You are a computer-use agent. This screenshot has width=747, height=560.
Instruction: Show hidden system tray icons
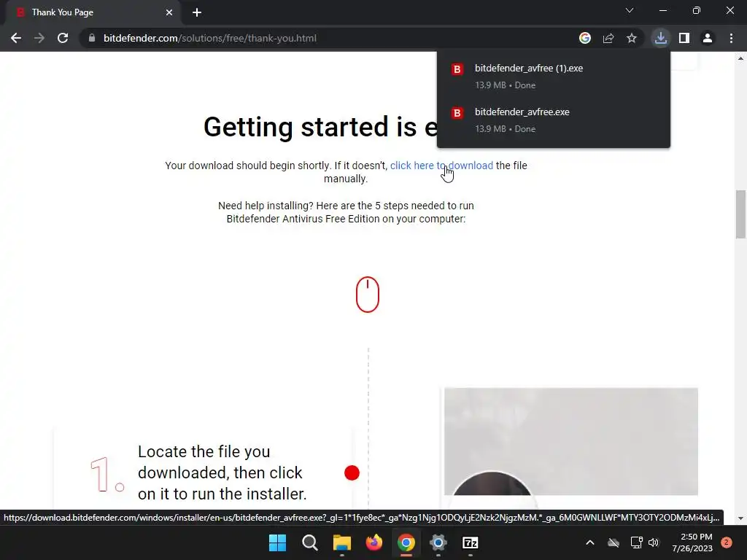coord(589,542)
